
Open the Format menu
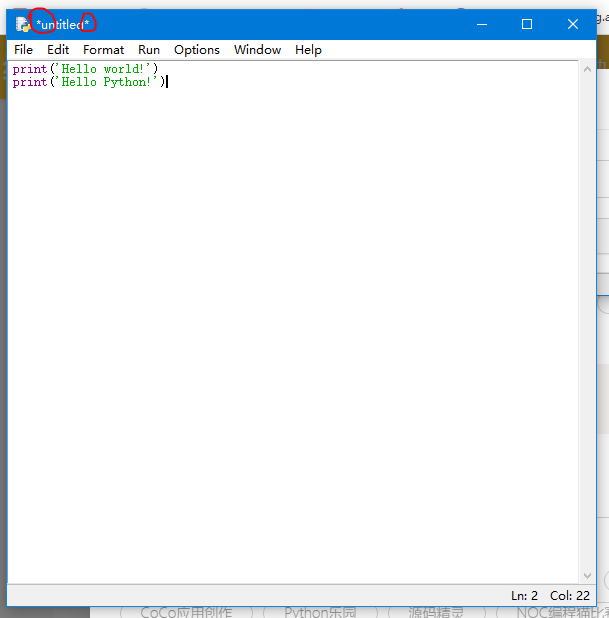point(103,50)
